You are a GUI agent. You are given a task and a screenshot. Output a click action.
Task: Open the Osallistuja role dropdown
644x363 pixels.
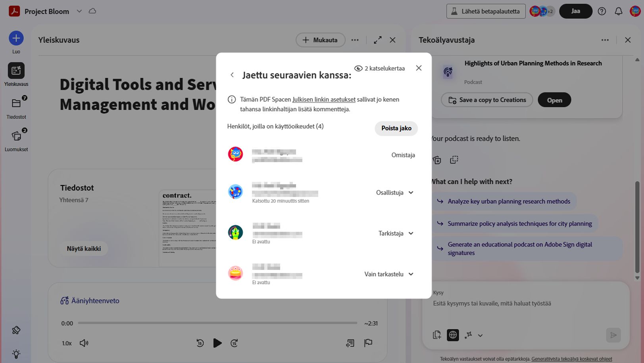[395, 193]
